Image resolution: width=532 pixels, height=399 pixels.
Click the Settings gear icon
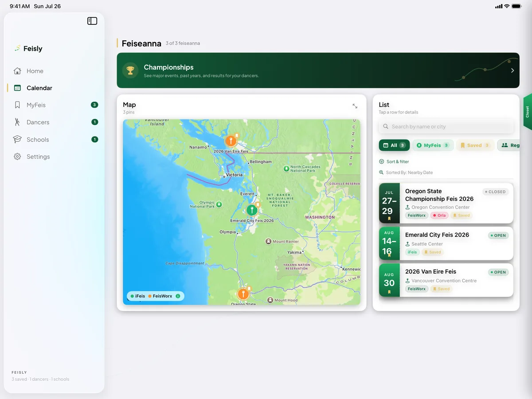(x=17, y=156)
